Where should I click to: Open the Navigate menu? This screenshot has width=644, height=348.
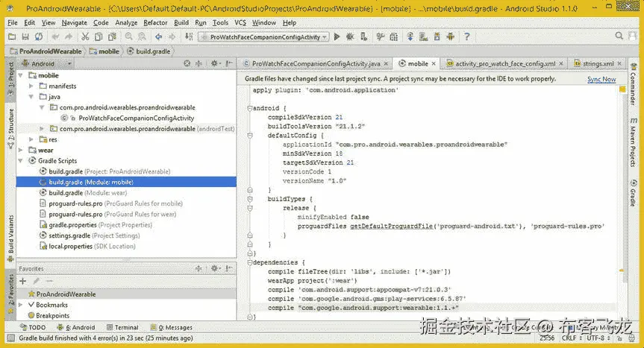point(75,22)
